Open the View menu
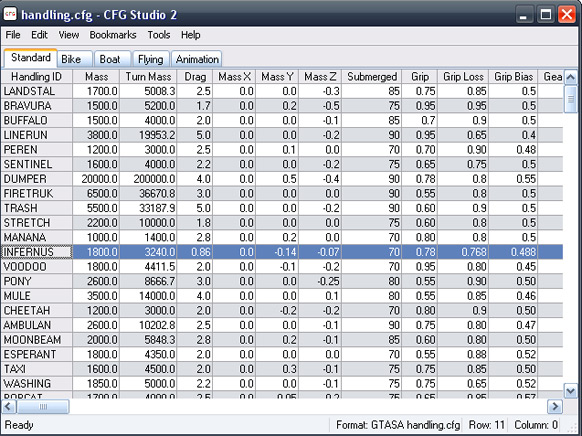Image resolution: width=582 pixels, height=436 pixels. pos(69,35)
